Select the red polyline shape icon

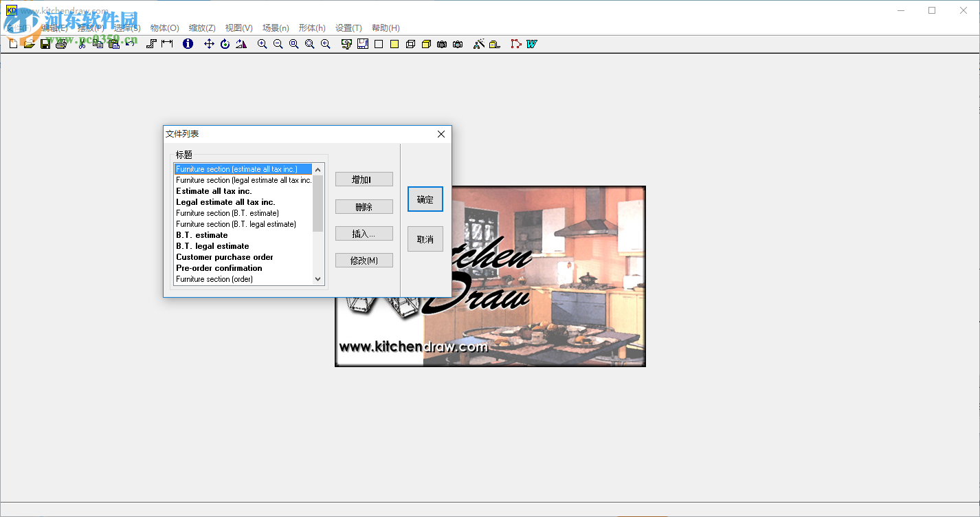pos(515,44)
